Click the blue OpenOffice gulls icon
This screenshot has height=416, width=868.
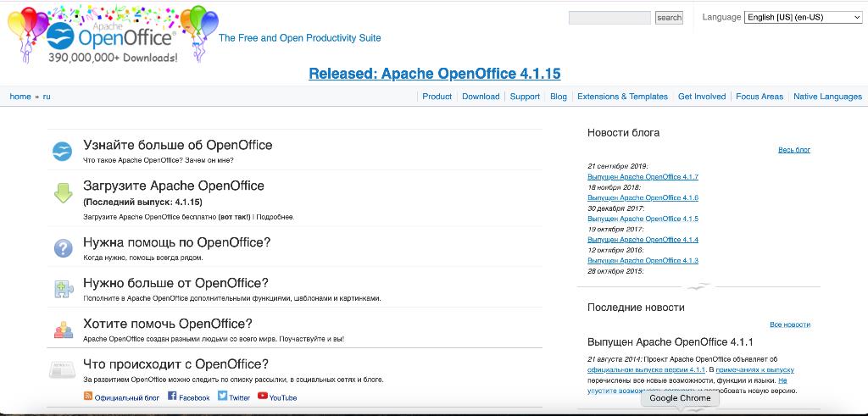tap(62, 151)
